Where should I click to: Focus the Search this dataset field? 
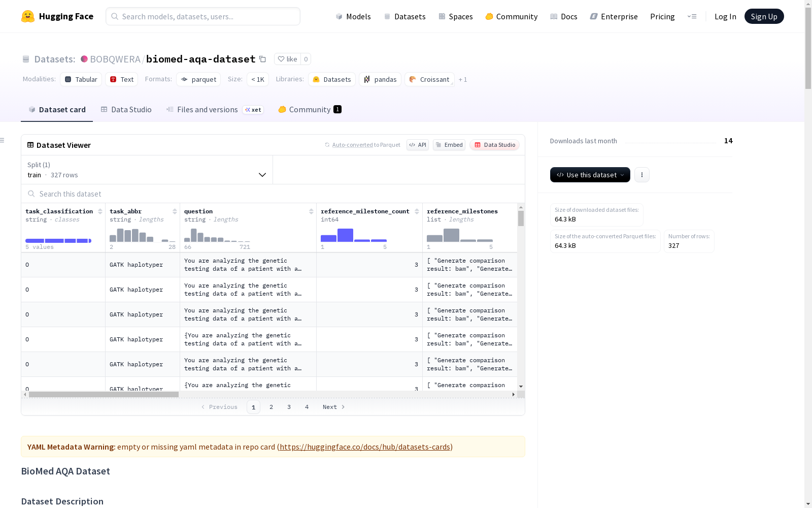coord(273,194)
